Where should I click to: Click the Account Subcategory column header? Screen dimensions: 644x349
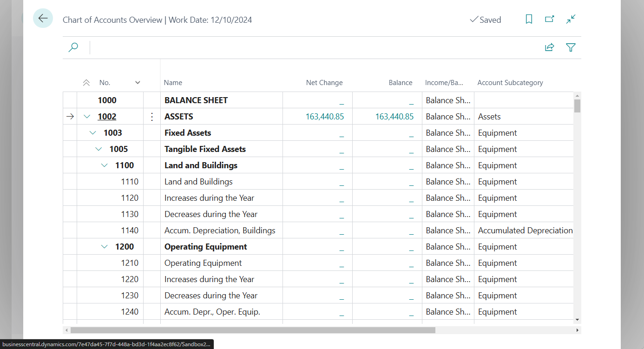click(510, 82)
